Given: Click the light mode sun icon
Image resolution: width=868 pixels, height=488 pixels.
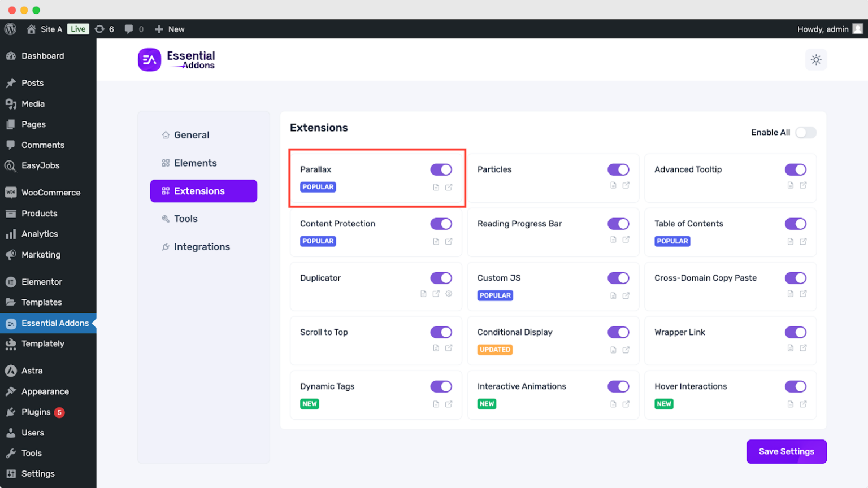Looking at the screenshot, I should pyautogui.click(x=815, y=60).
